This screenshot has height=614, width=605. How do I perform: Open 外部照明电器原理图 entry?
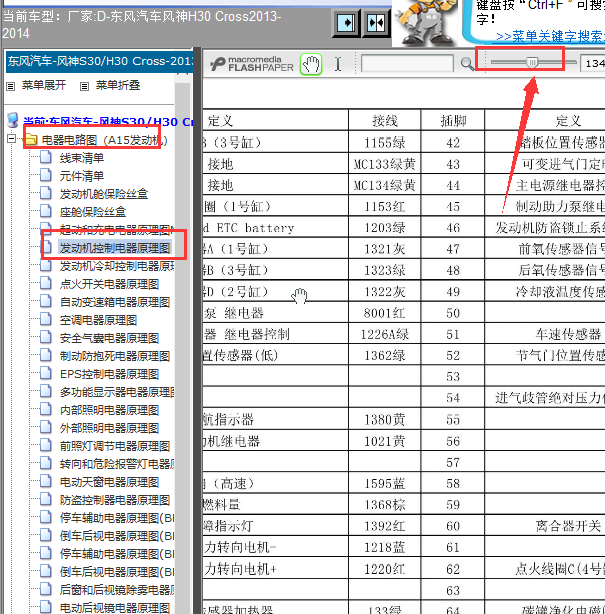tap(109, 428)
